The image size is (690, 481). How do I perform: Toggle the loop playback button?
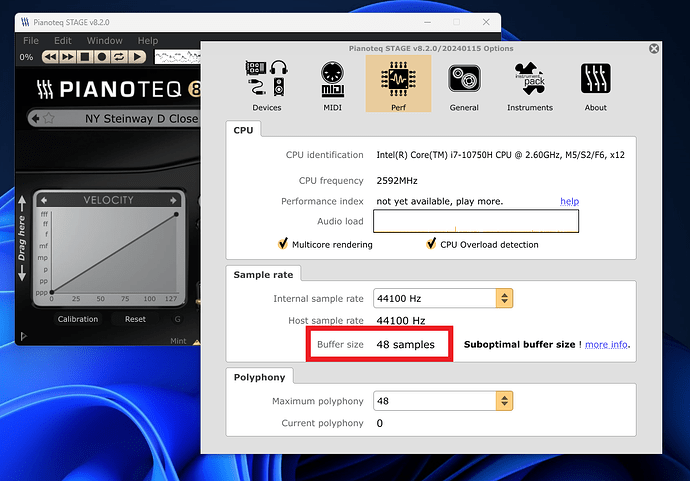[119, 57]
